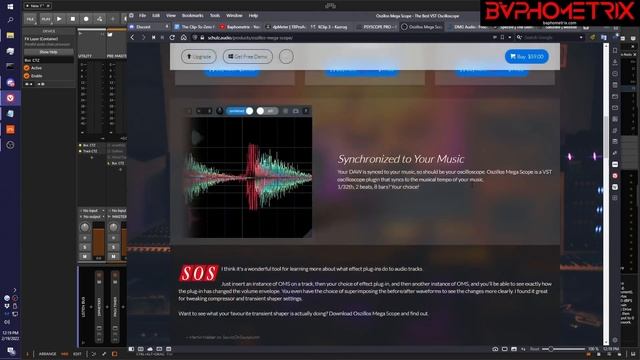Open the browser Window menu
Image resolution: width=640 pixels, height=360 pixels.
(x=234, y=16)
